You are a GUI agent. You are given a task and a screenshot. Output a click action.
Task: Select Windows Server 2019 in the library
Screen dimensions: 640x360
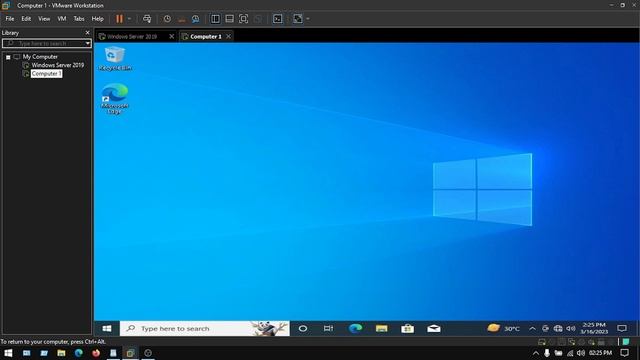click(58, 65)
